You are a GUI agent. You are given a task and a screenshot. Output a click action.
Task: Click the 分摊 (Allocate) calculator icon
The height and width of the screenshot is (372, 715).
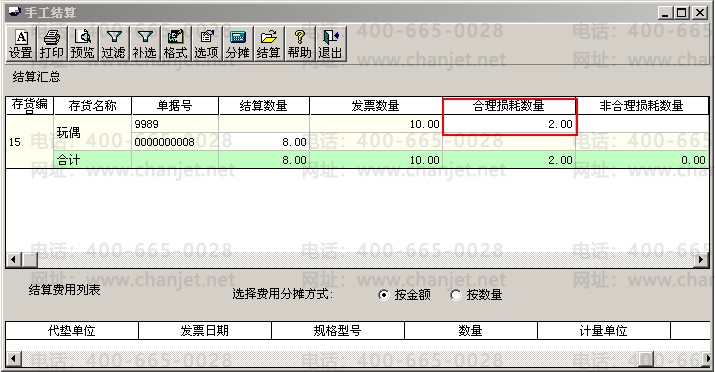coord(238,44)
